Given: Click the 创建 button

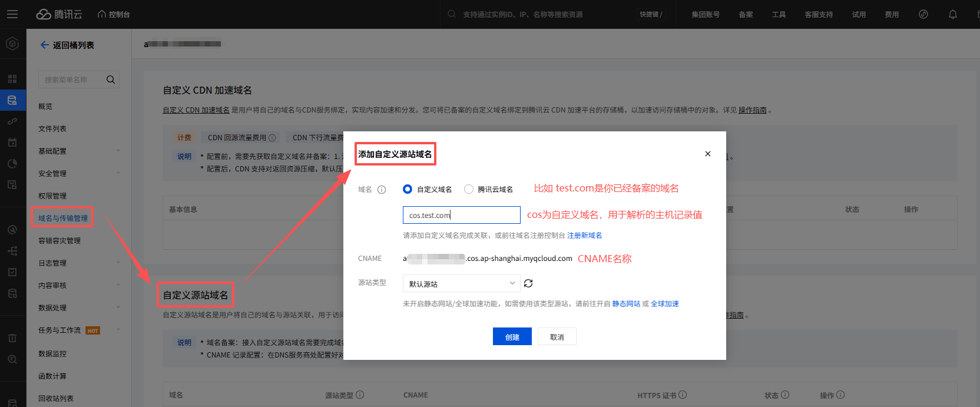Looking at the screenshot, I should point(512,336).
